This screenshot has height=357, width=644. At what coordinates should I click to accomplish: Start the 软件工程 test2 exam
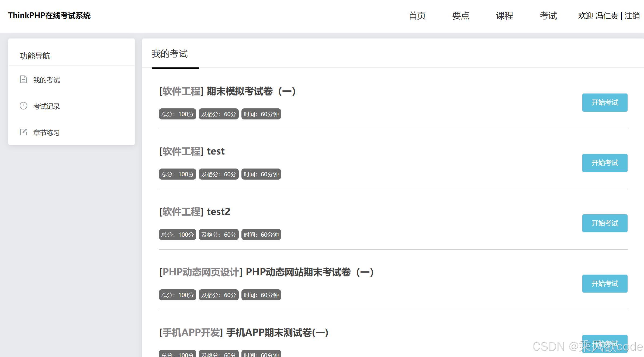(x=604, y=223)
